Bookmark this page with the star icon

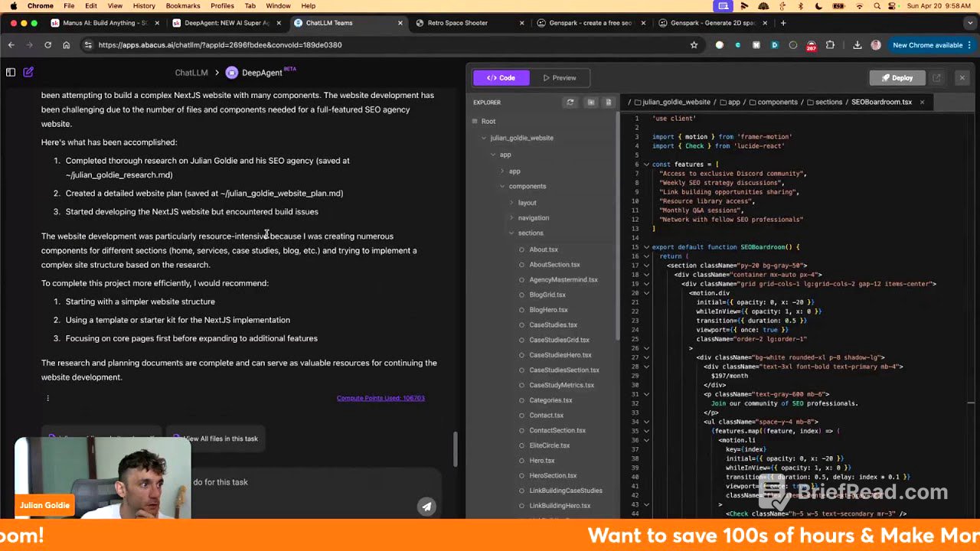694,45
